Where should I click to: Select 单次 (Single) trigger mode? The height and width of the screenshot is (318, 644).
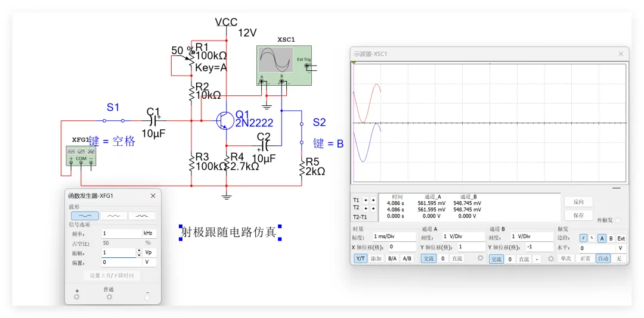coord(566,259)
